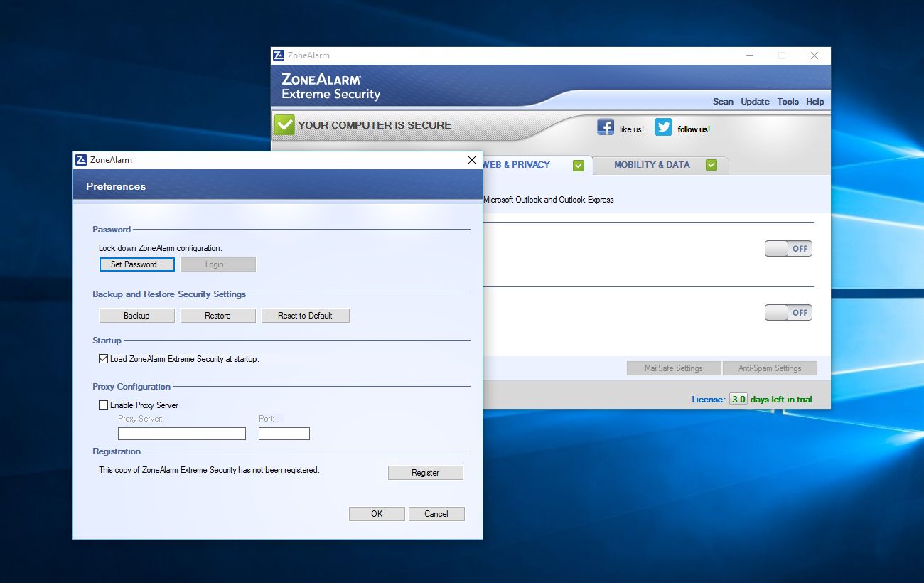Click the ZoneAlarm logo icon in main window title bar

pyautogui.click(x=279, y=55)
